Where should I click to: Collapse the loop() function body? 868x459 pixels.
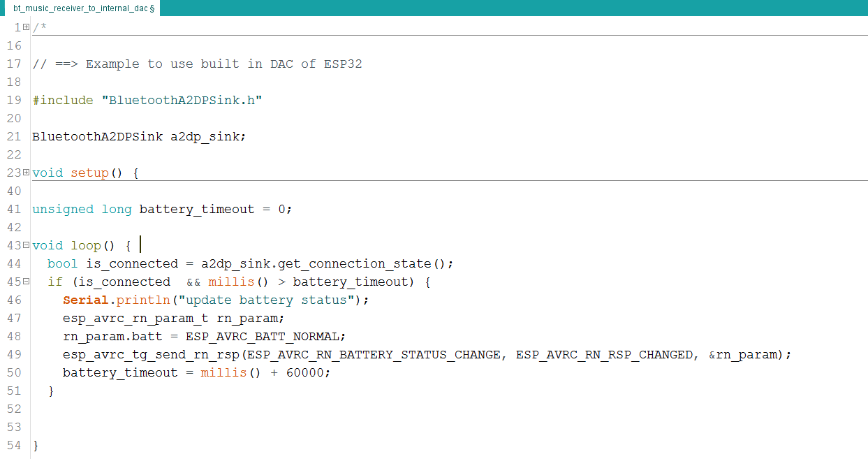25,245
